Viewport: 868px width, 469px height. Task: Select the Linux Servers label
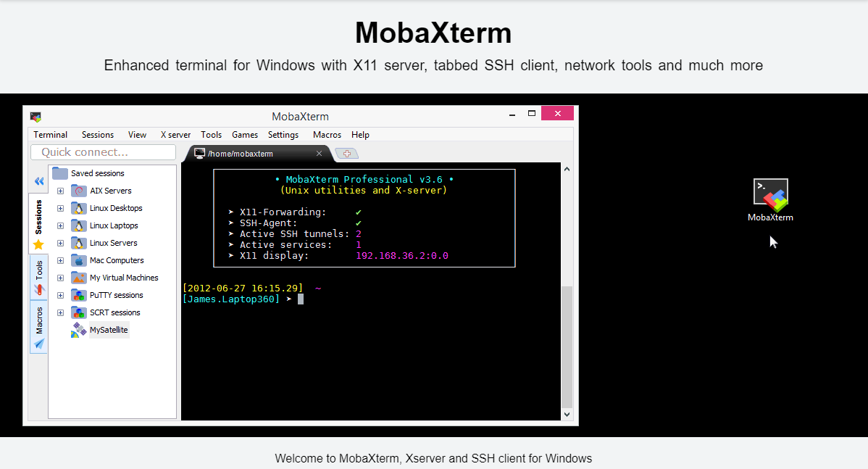[x=114, y=243]
